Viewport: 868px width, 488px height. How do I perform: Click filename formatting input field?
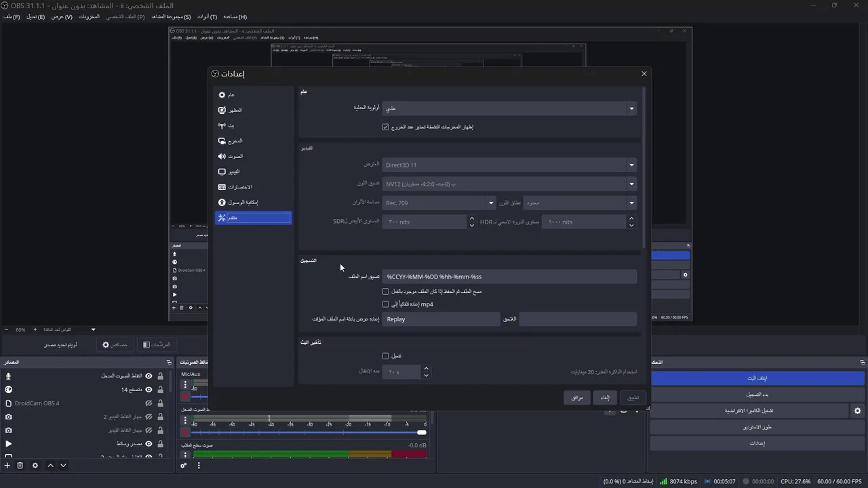click(509, 277)
